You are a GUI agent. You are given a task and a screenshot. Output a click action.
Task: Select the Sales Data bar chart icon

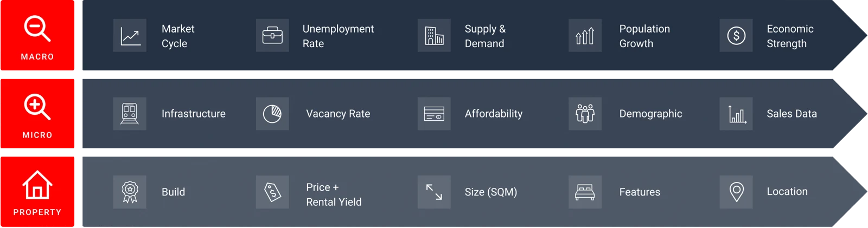pos(736,114)
